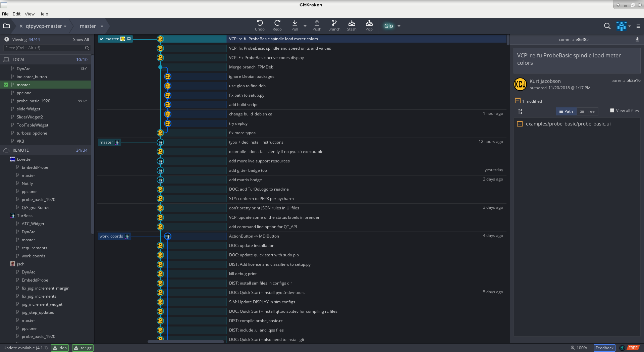Collapse left panel with back arrow icon
Screen dimensions: 644x352
point(6,39)
